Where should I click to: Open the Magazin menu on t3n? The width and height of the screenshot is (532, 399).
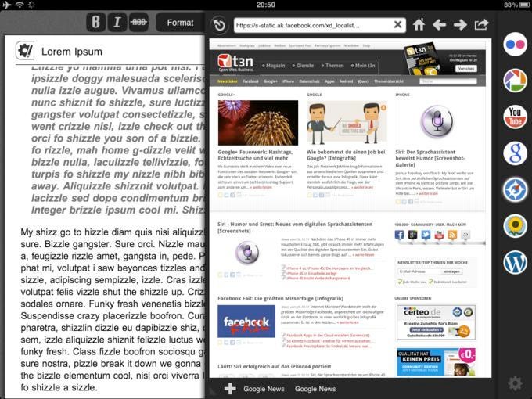pyautogui.click(x=274, y=66)
